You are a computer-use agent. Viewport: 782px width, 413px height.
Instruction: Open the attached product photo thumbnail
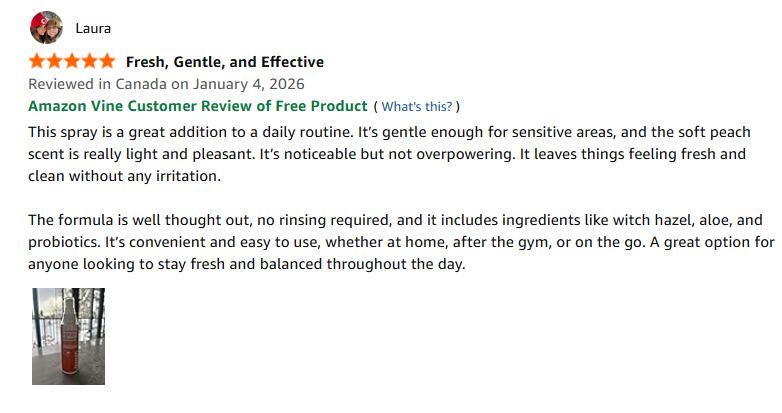tap(68, 336)
